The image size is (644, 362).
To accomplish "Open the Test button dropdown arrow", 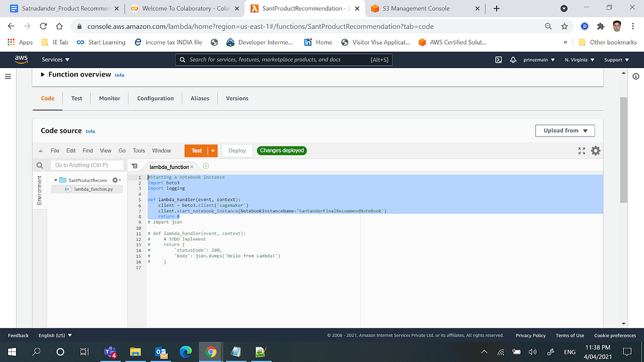I will (x=213, y=151).
